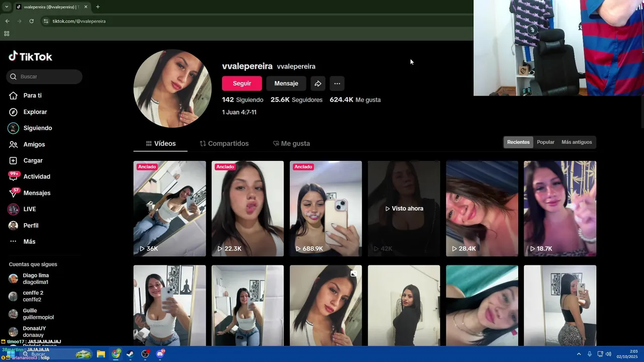The width and height of the screenshot is (644, 362).
Task: Open the 25.6K Seguidores list
Action: (x=296, y=100)
